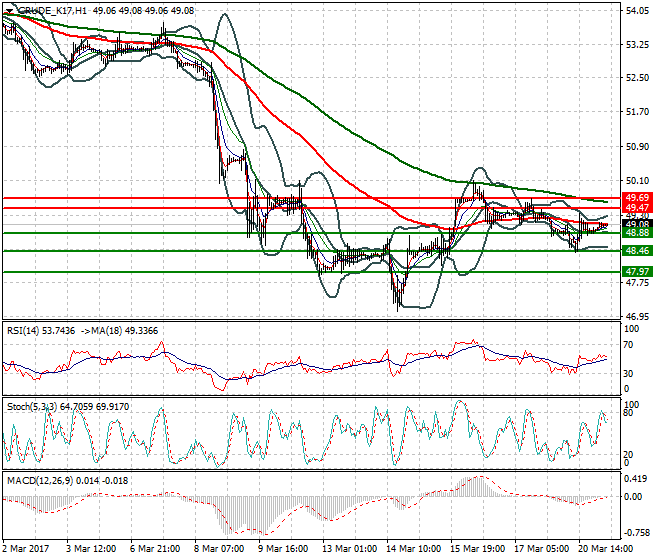The image size is (660, 560).
Task: Click the 46.95 price scale value
Action: (x=637, y=316)
